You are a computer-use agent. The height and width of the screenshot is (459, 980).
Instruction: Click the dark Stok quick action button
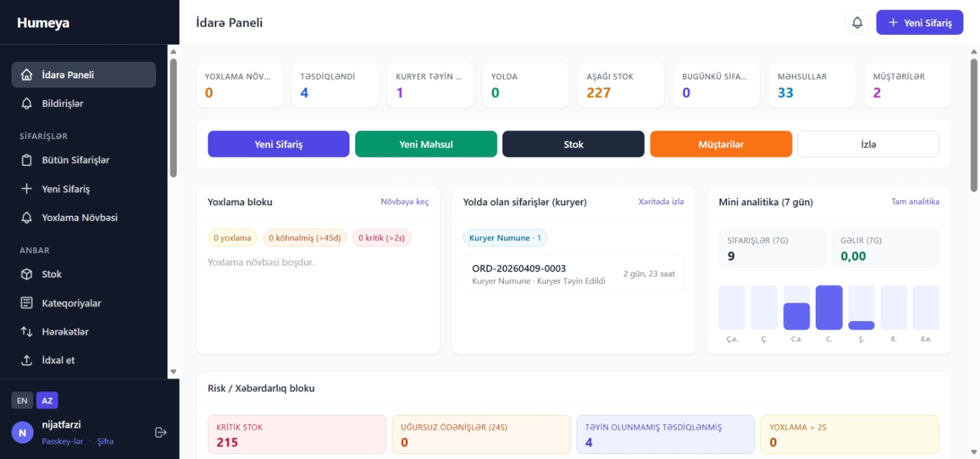[573, 144]
